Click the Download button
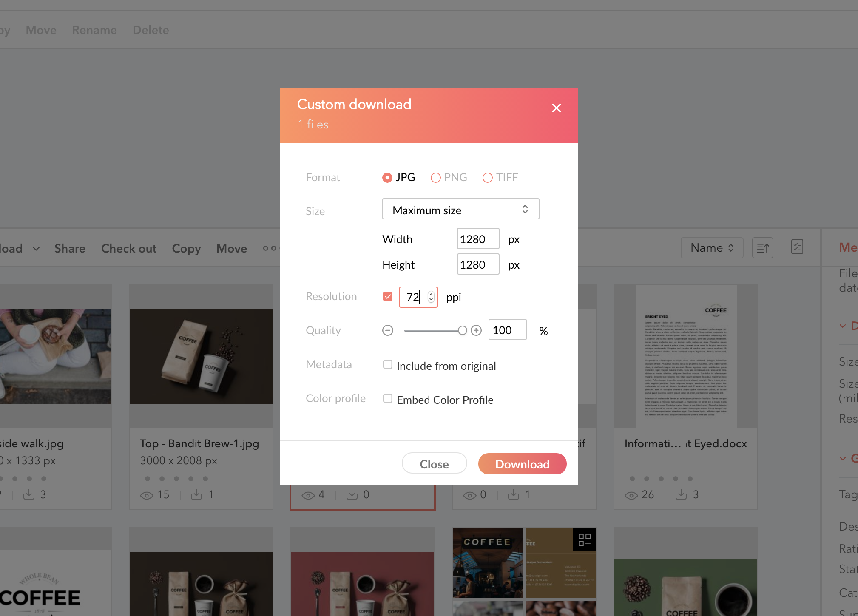858x616 pixels. (x=522, y=464)
